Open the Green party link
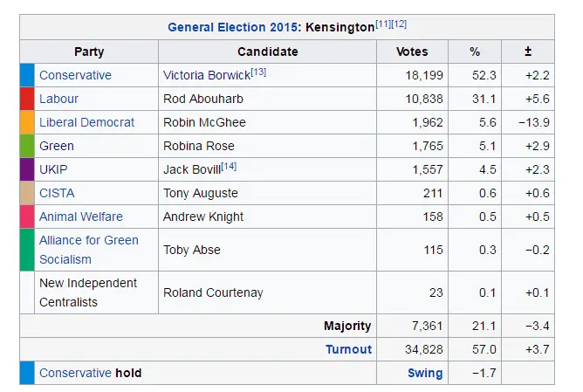The image size is (583, 392). pos(56,146)
